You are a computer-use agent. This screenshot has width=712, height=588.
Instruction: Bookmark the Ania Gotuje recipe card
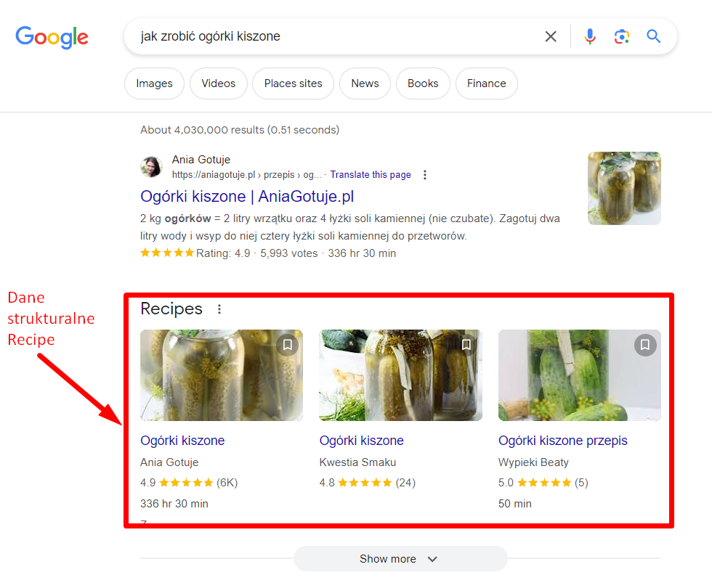(x=288, y=345)
